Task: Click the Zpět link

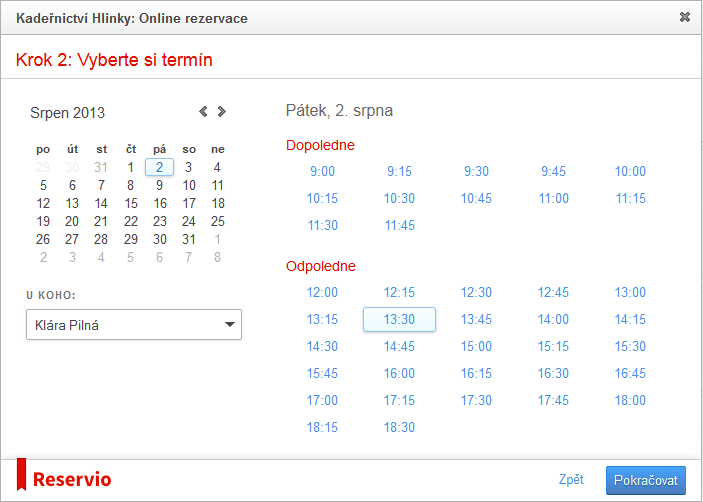Action: tap(571, 480)
